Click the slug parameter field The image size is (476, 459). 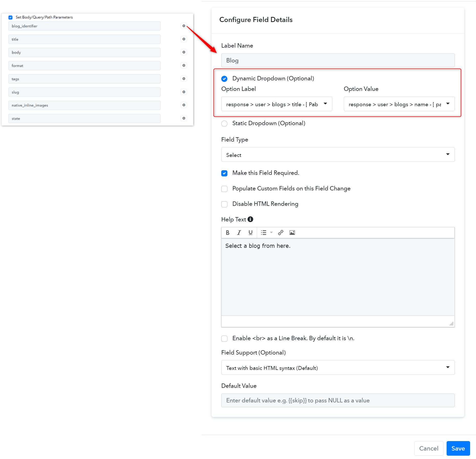click(84, 92)
